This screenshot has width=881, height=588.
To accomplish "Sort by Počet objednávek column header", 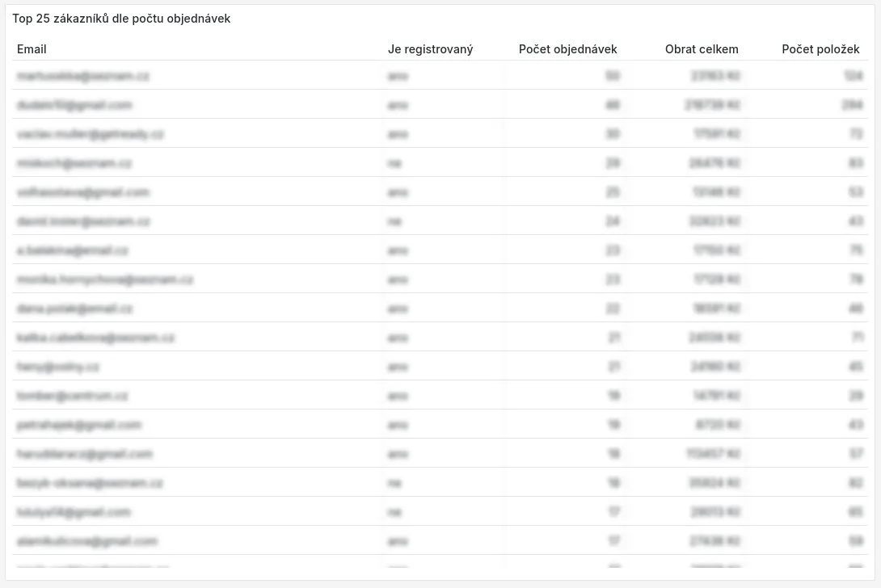I will 567,49.
